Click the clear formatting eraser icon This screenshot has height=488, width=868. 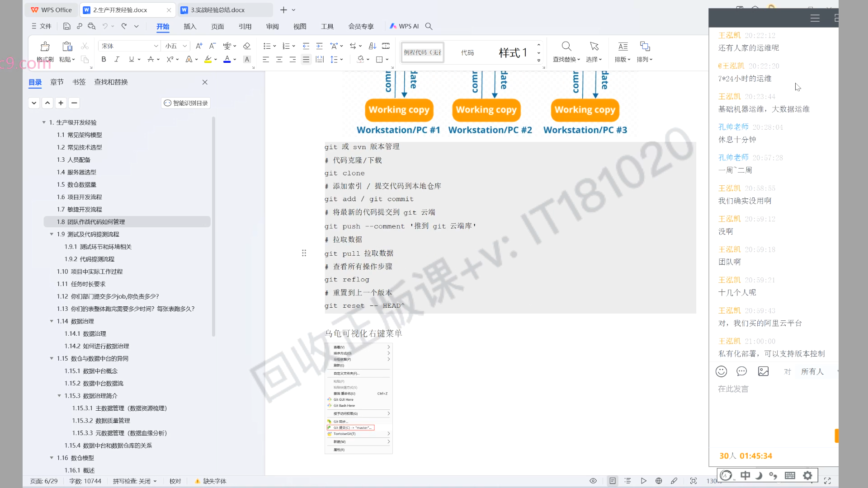point(246,46)
